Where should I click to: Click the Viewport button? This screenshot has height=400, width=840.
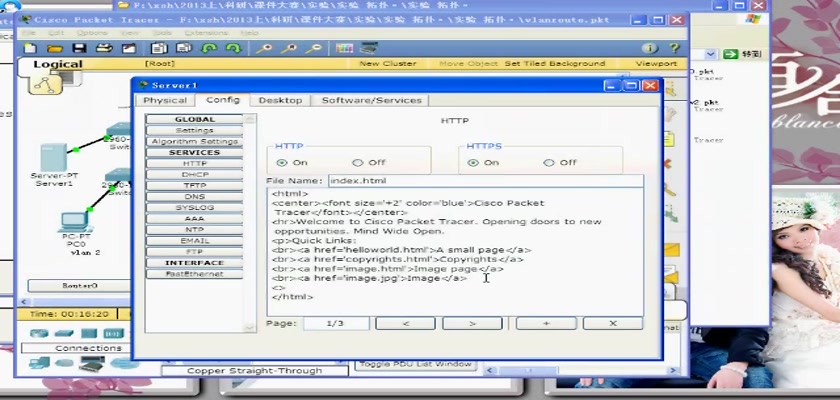[656, 64]
